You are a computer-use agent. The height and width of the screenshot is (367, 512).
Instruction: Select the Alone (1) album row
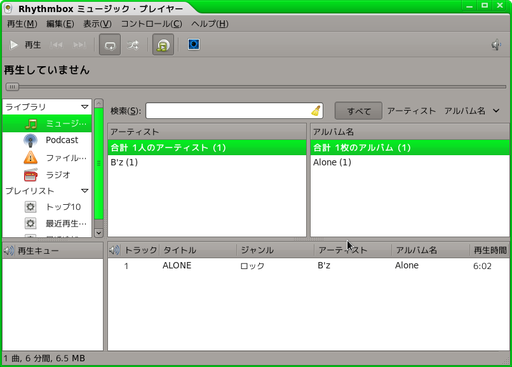coord(410,162)
